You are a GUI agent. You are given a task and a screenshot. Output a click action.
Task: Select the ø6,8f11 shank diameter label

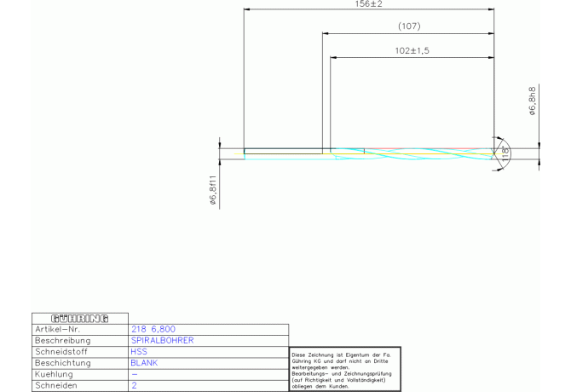[x=213, y=190]
